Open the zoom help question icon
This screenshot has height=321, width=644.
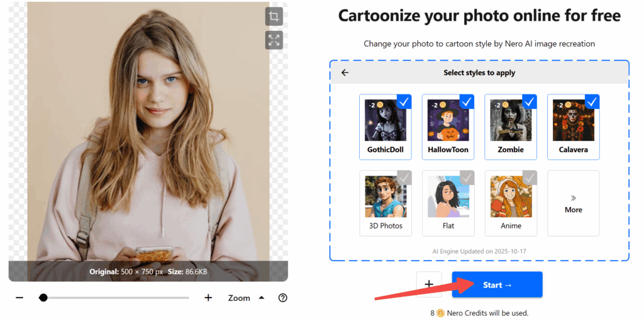pos(282,298)
